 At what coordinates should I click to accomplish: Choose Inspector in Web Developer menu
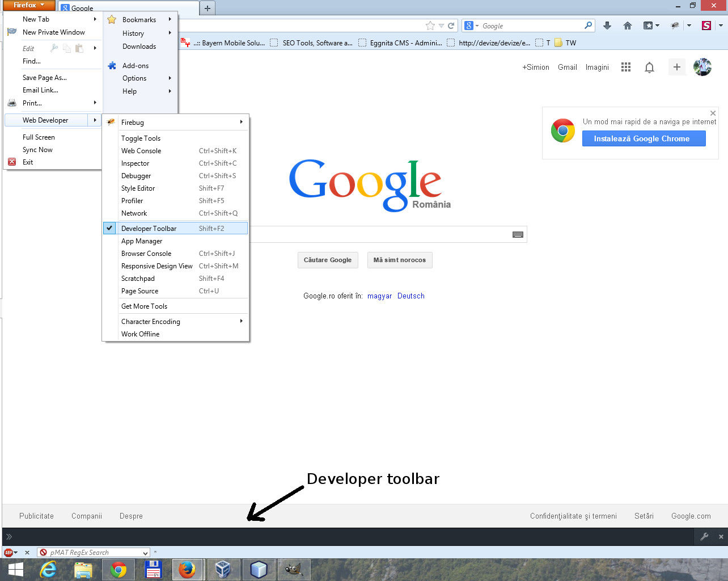pos(176,163)
